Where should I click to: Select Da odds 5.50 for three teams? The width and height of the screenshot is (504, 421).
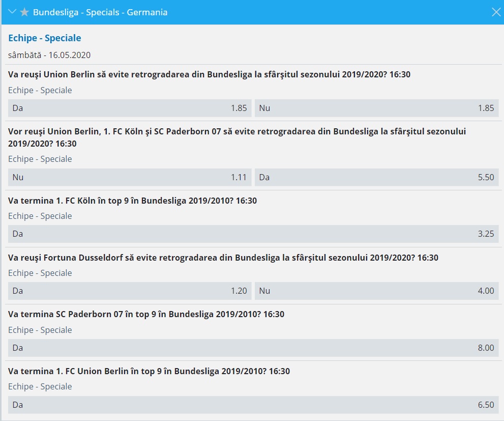pyautogui.click(x=376, y=177)
